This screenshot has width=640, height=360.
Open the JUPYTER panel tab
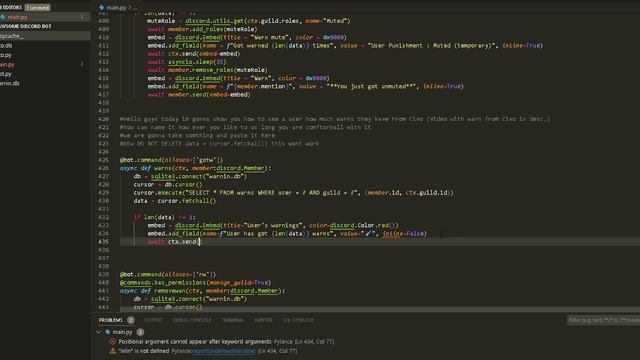263,320
